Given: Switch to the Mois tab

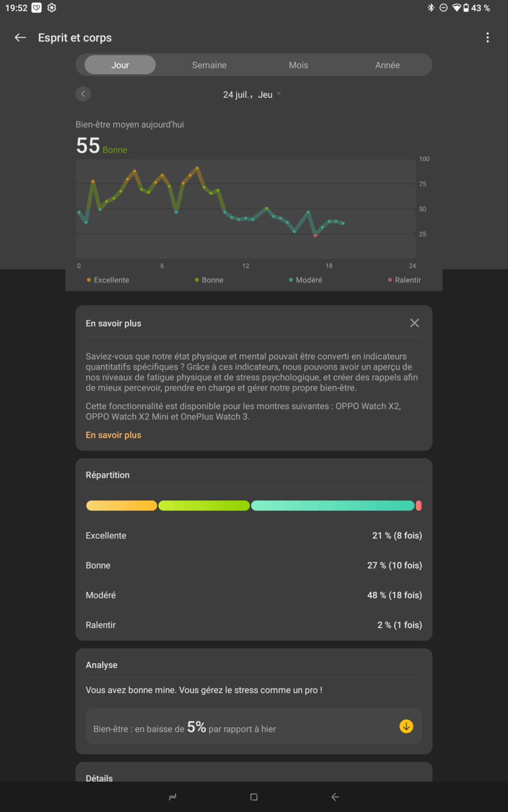Looking at the screenshot, I should 299,65.
